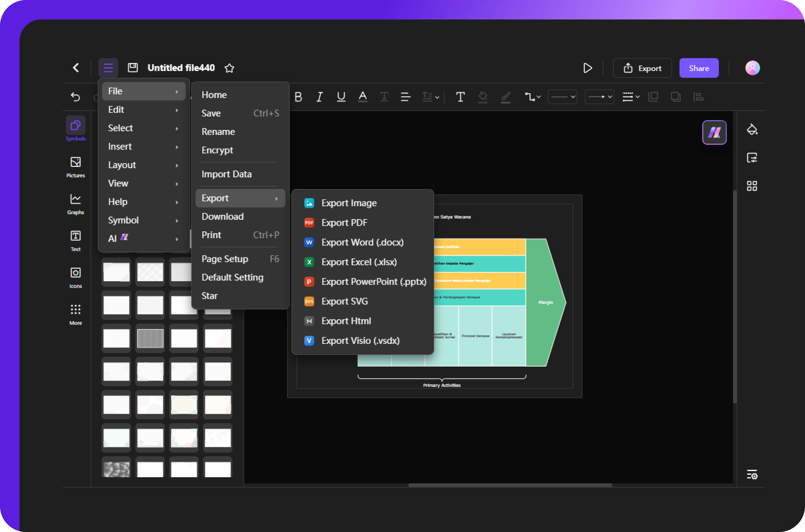The image size is (805, 532).
Task: Choose Save in File submenu
Action: (x=240, y=113)
